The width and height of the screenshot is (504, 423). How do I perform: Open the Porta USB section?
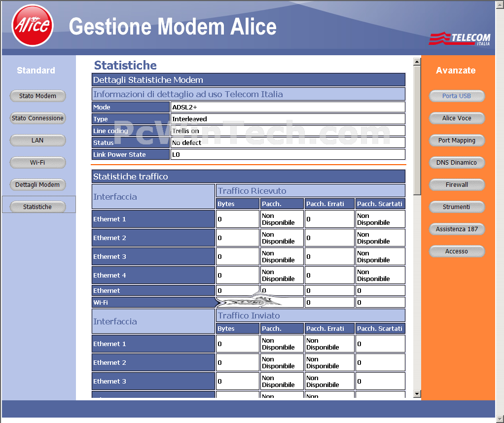(x=457, y=96)
